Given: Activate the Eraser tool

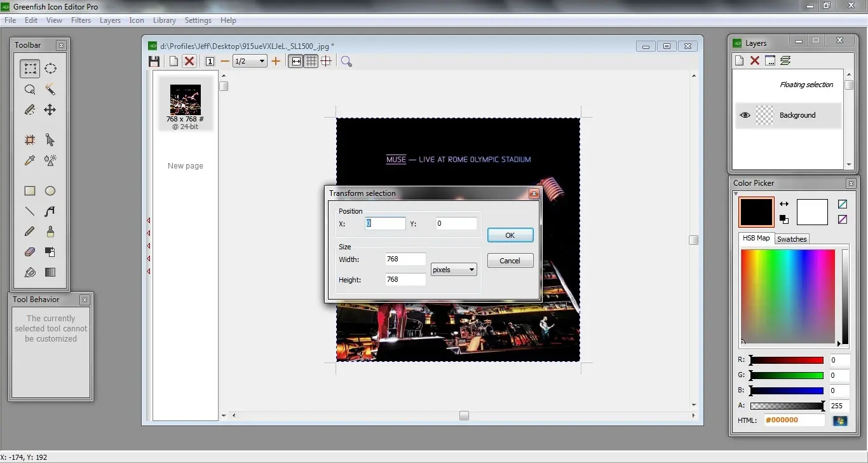Looking at the screenshot, I should point(30,252).
